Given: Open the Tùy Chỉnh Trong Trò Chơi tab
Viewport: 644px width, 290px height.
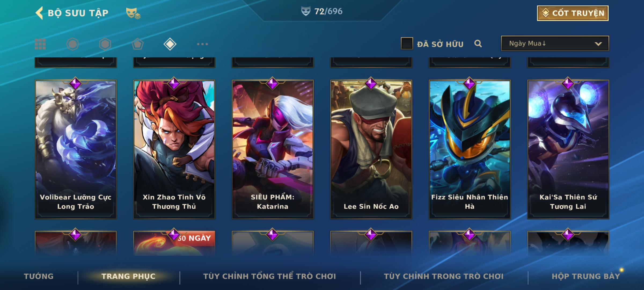Looking at the screenshot, I should tap(444, 276).
